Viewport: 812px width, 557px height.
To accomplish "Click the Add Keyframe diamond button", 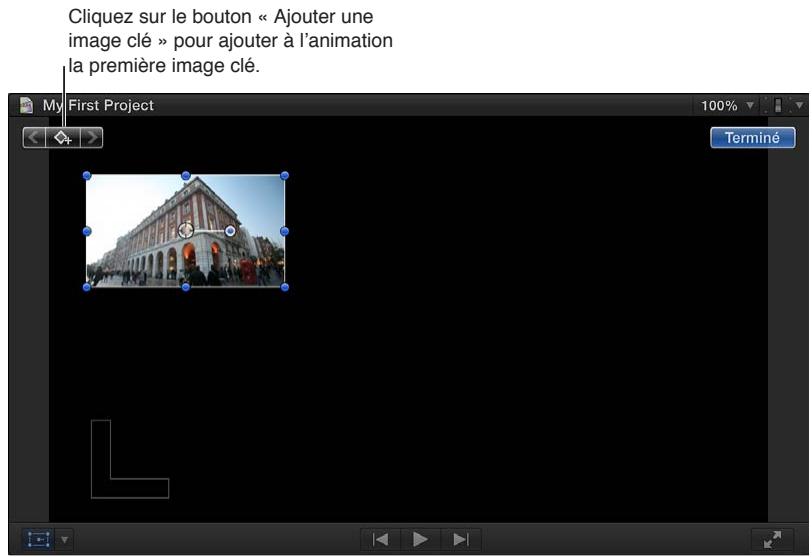I will click(63, 138).
